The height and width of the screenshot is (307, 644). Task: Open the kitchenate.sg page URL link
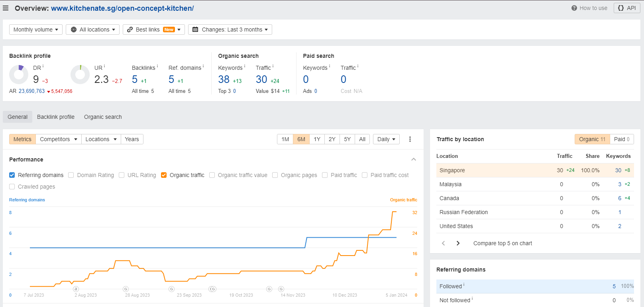click(x=122, y=8)
